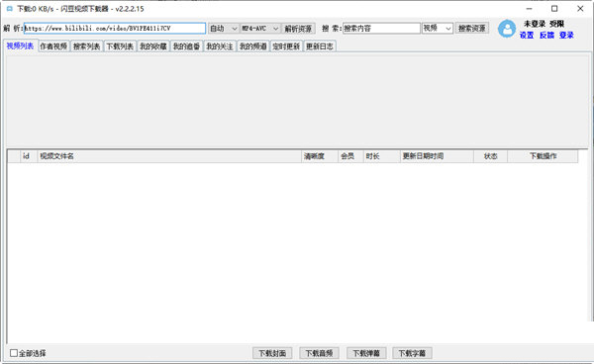This screenshot has width=594, height=364.
Task: Open the 反馈 link
Action: tap(546, 36)
